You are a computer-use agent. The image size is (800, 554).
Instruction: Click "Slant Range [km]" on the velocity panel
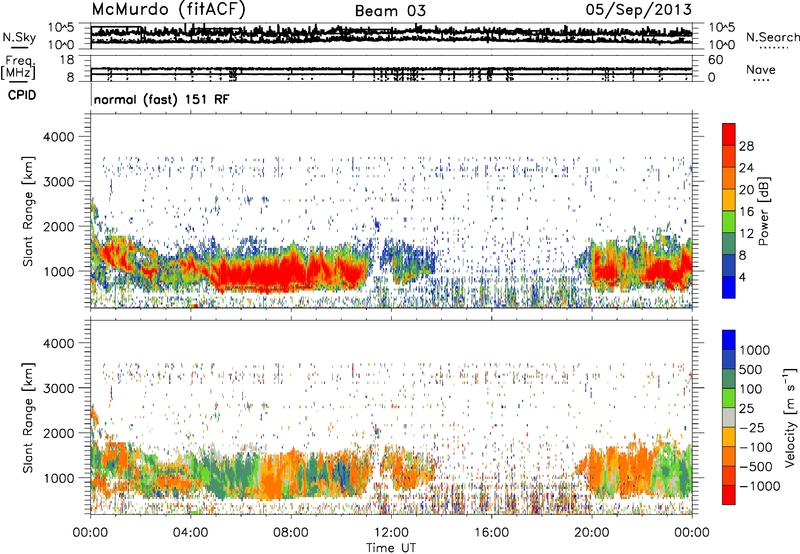pyautogui.click(x=28, y=417)
